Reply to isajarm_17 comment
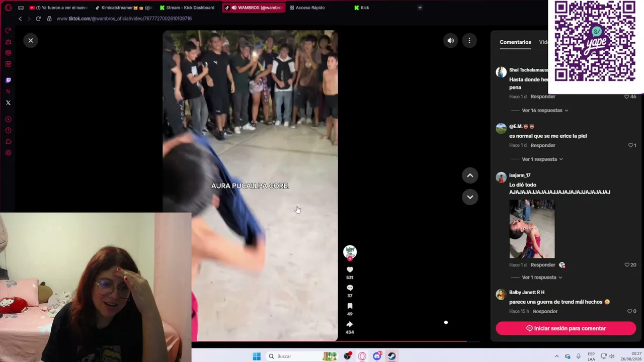The height and width of the screenshot is (362, 644). click(x=543, y=265)
